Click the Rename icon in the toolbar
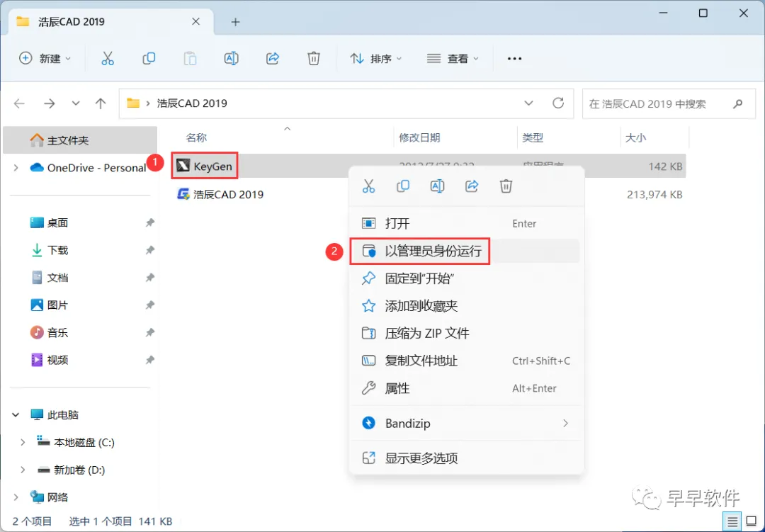 pos(231,59)
